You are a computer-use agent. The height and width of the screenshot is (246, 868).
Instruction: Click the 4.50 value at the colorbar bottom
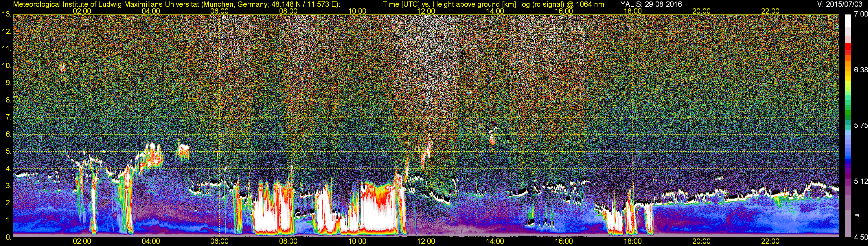pyautogui.click(x=861, y=237)
